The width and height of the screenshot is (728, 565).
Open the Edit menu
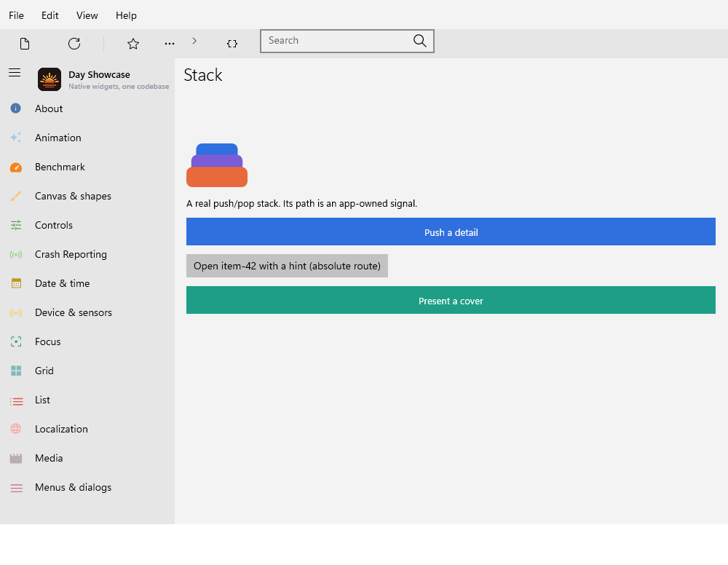pos(50,15)
